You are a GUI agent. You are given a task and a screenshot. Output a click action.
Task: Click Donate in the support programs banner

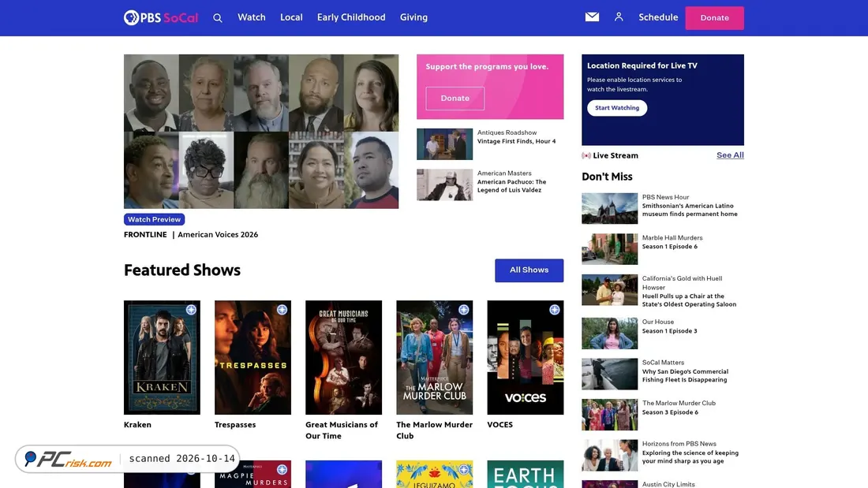coord(455,98)
